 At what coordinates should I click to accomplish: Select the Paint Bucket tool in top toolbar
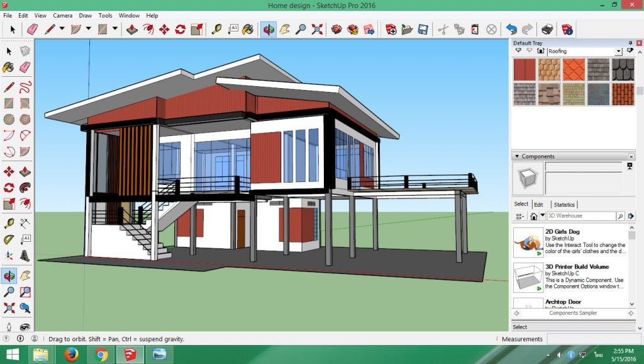[248, 29]
